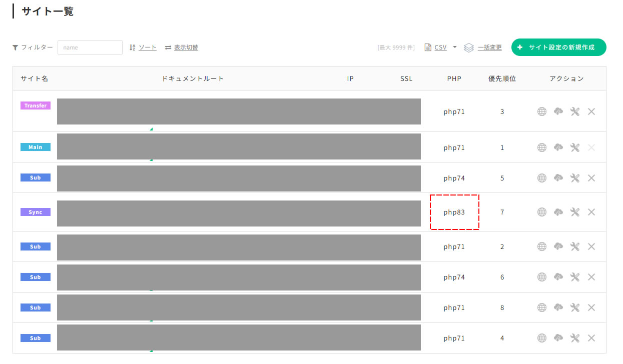Open globe icon in priority 8 row
Image resolution: width=623 pixels, height=364 pixels.
coord(542,307)
